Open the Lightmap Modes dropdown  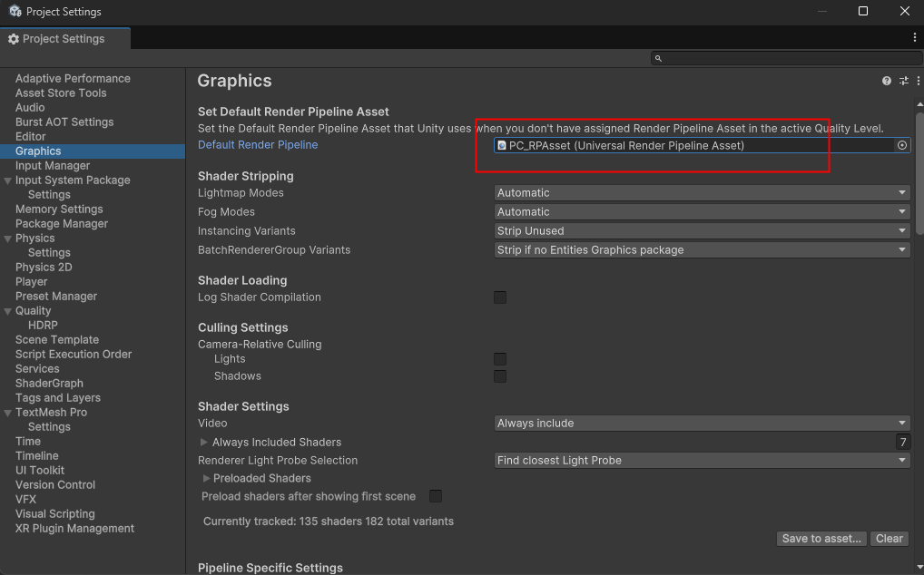[702, 193]
